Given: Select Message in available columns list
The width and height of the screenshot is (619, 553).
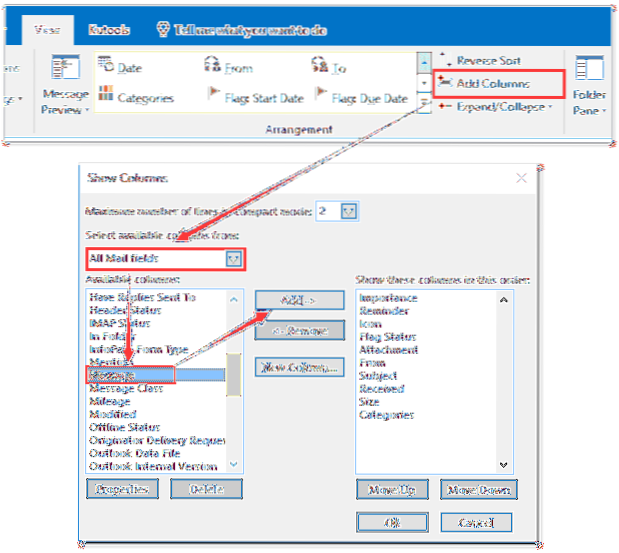Looking at the screenshot, I should click(130, 375).
